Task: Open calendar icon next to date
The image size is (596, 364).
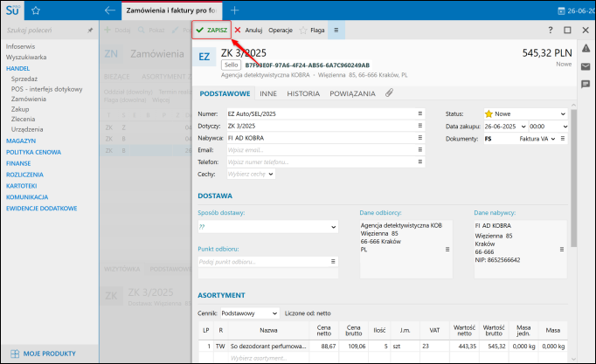Action: 561,11
